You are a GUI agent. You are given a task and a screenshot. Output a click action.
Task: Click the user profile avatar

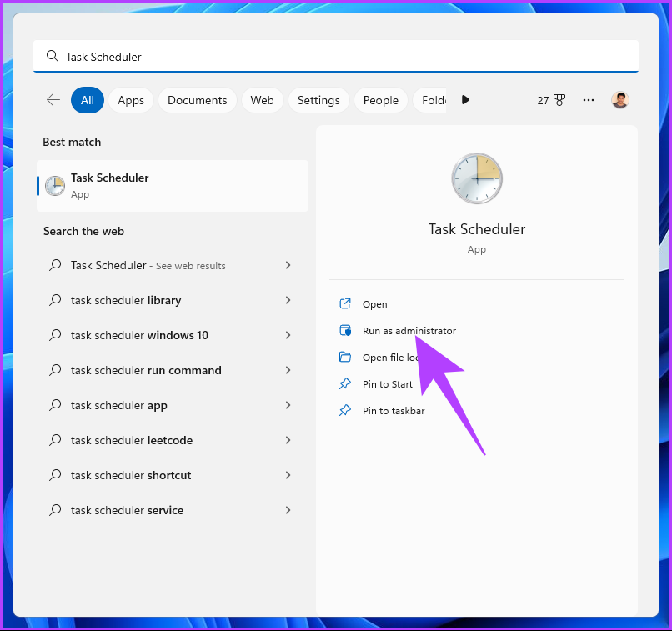(619, 100)
